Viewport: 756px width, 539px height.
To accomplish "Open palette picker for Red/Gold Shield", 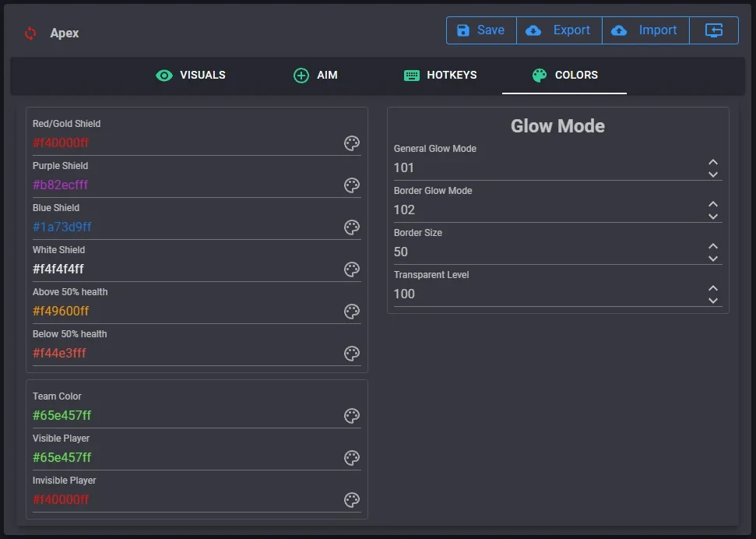I will pos(351,143).
